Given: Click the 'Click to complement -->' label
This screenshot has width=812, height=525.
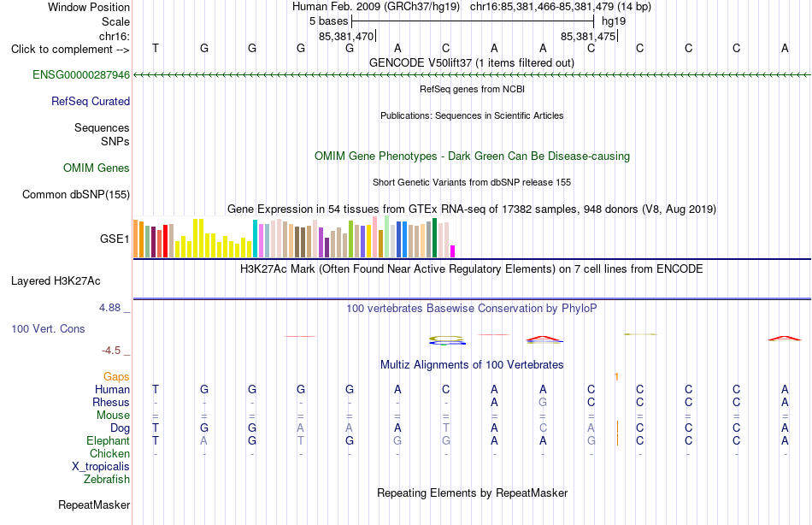Looking at the screenshot, I should coord(70,50).
